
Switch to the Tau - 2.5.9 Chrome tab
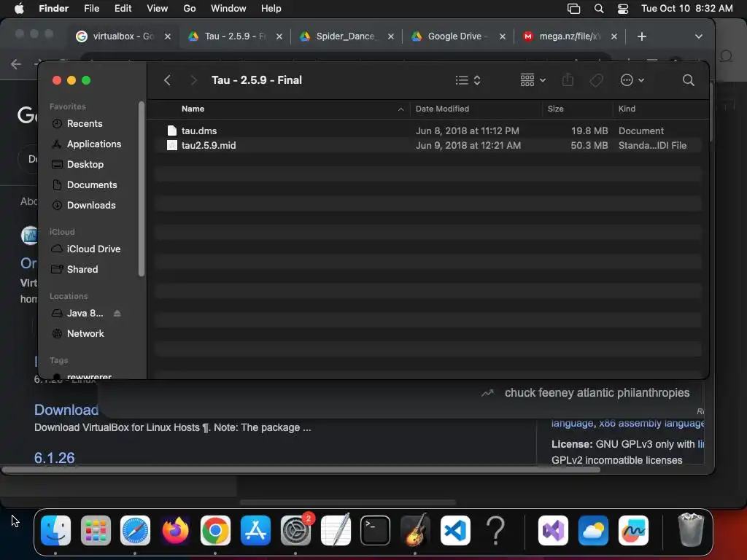[x=235, y=36]
